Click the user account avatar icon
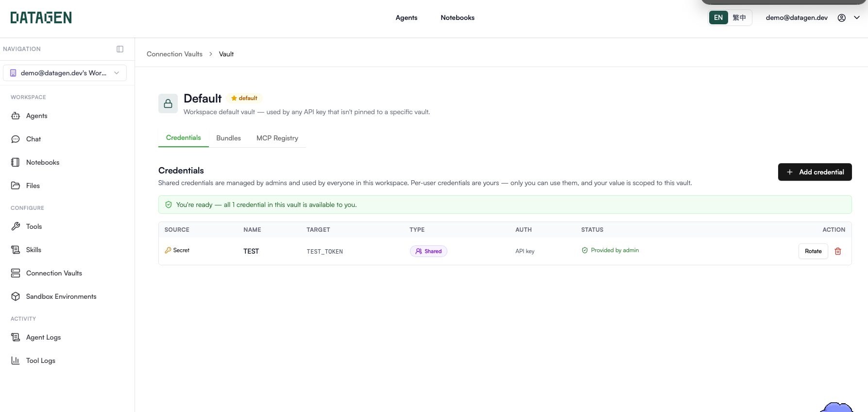 (842, 18)
